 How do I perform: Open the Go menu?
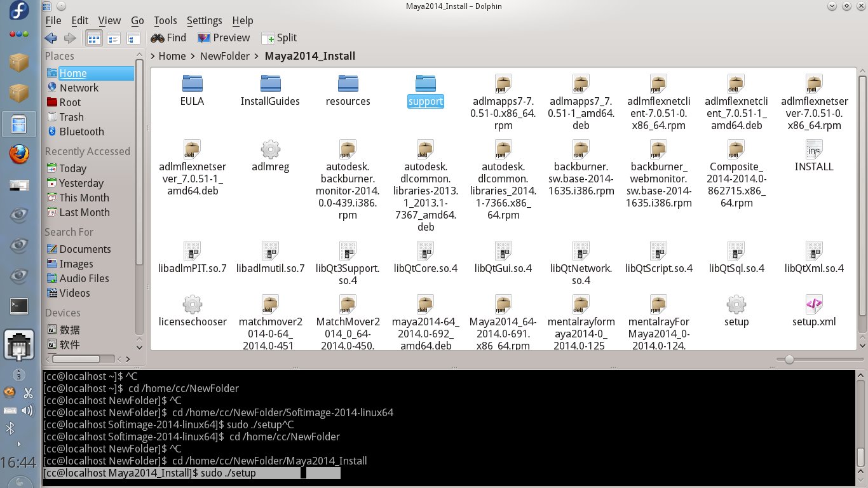click(x=137, y=20)
